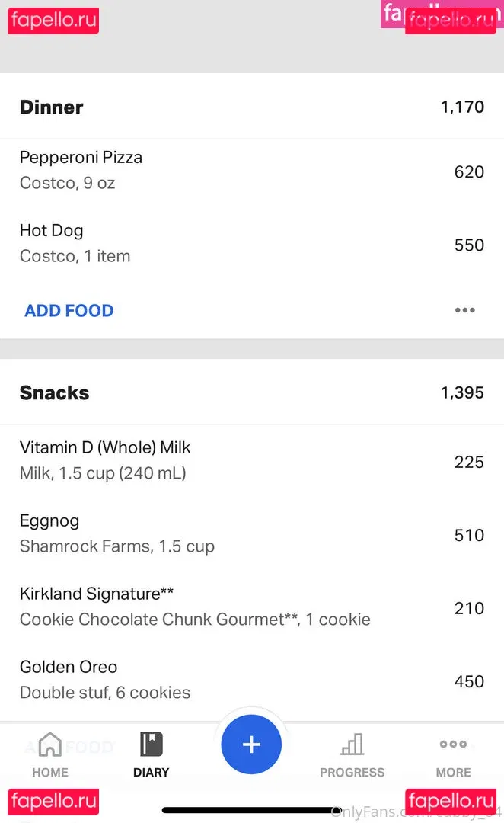The image size is (504, 823).
Task: Tap the Home house icon
Action: (x=50, y=744)
